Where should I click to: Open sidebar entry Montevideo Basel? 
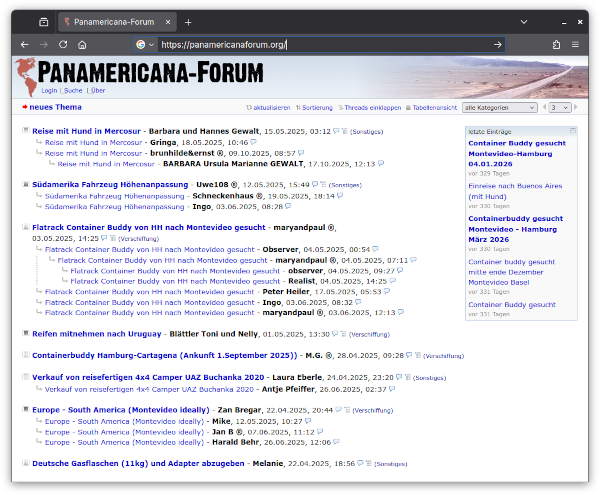(x=512, y=272)
